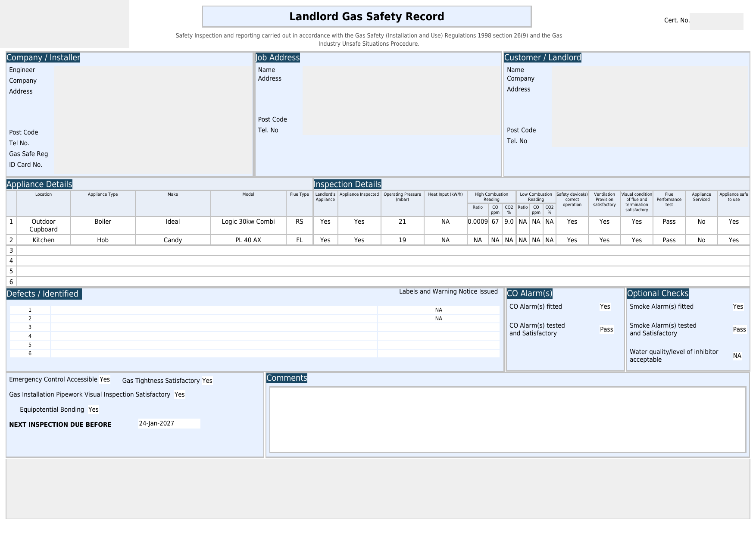Click water quality inhibitor 'NA' value

[x=737, y=356]
